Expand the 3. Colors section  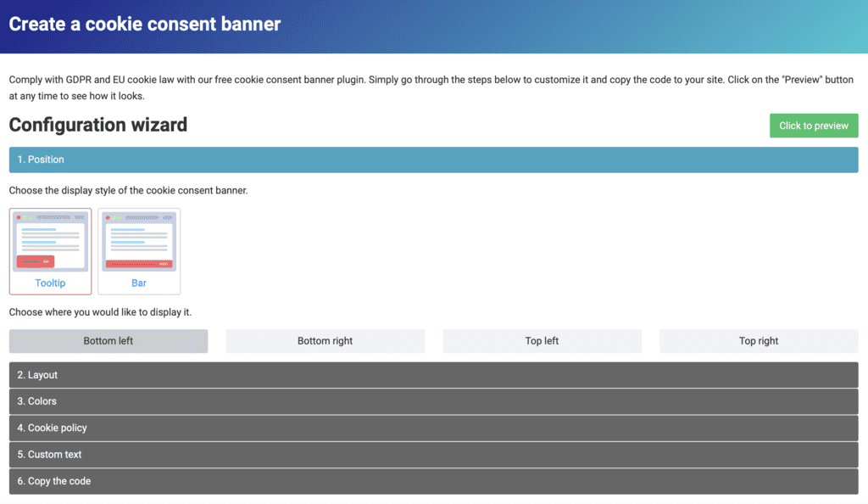tap(433, 401)
